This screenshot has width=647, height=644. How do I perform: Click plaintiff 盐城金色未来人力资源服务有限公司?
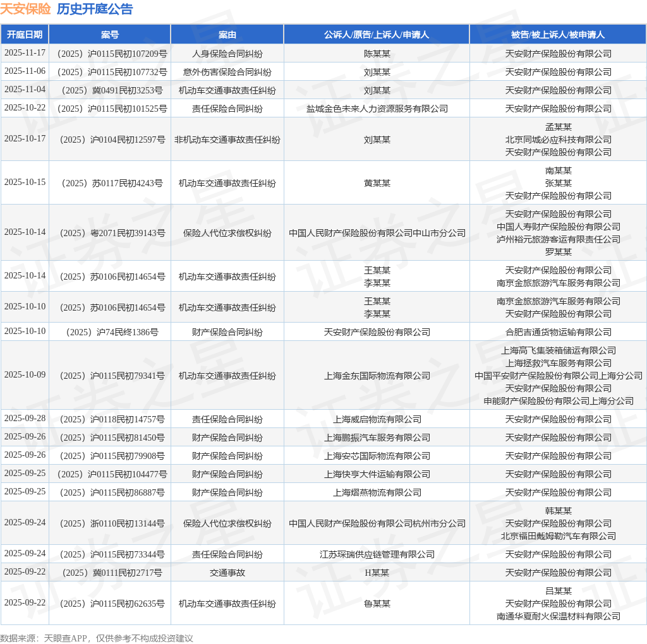[377, 109]
